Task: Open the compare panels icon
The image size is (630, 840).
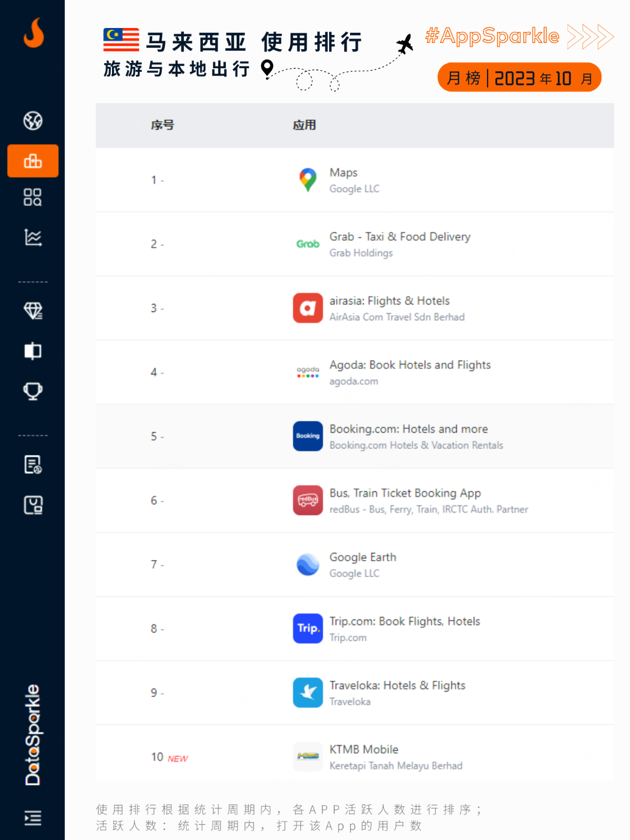Action: point(33,351)
